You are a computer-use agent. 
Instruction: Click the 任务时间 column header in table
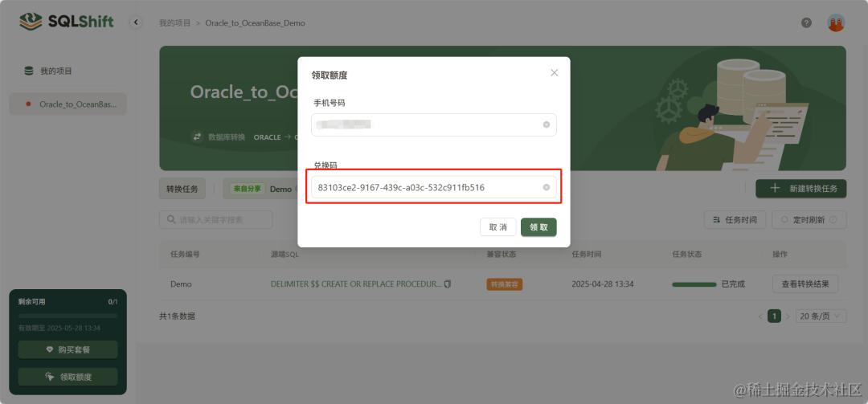(x=586, y=254)
